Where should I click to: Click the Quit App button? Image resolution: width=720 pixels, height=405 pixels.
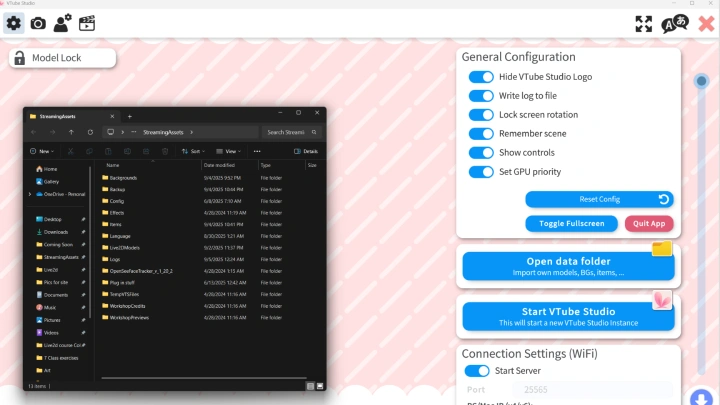point(649,224)
